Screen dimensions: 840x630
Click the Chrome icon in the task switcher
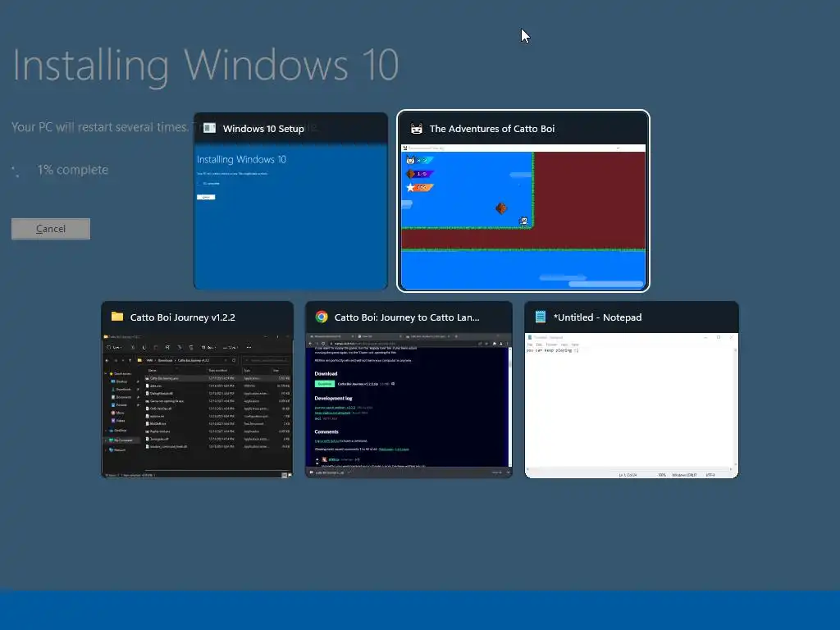point(322,317)
